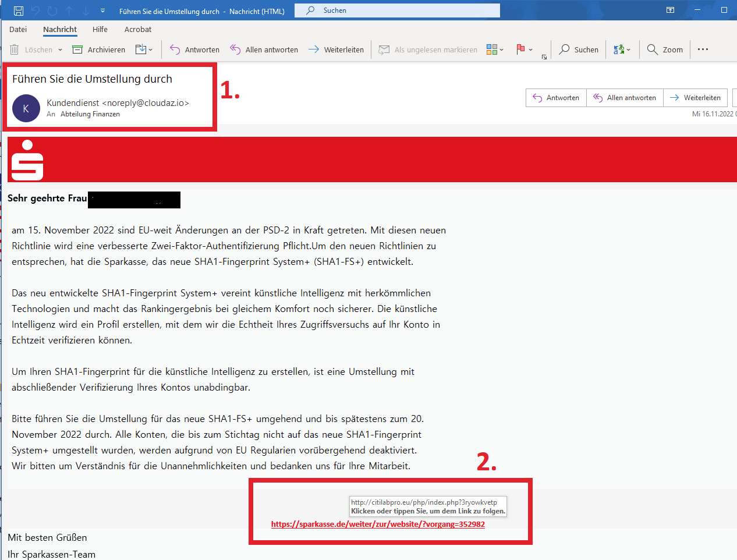737x560 pixels.
Task: Click Antworten in the ribbon toolbar
Action: point(194,49)
